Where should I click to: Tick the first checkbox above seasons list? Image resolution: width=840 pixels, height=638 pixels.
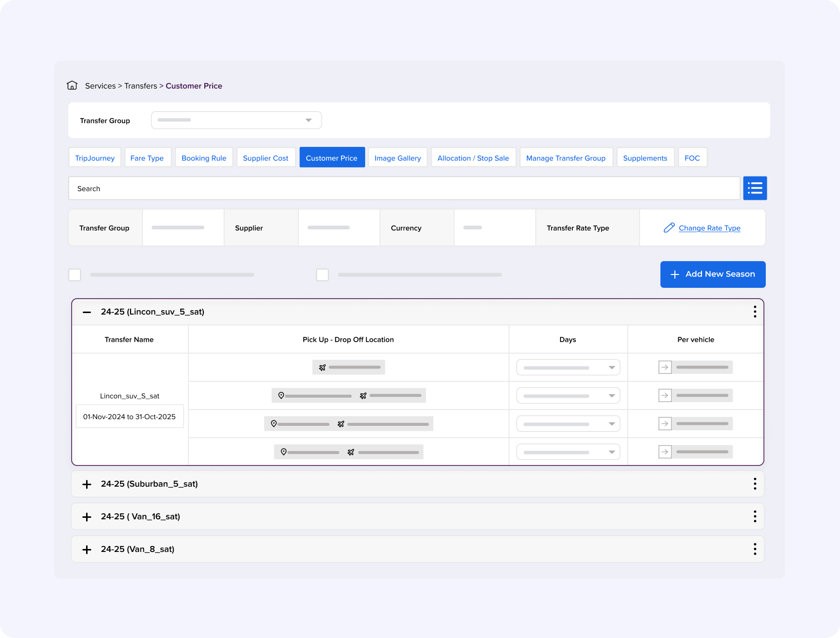pos(75,274)
